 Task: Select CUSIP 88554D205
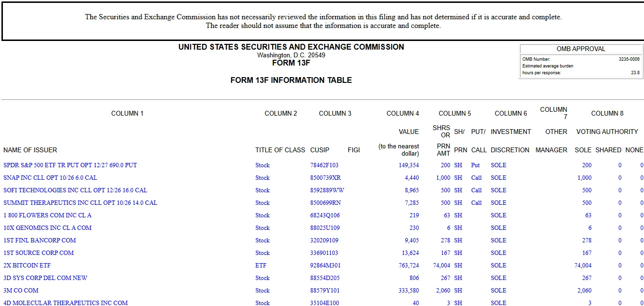(x=325, y=278)
